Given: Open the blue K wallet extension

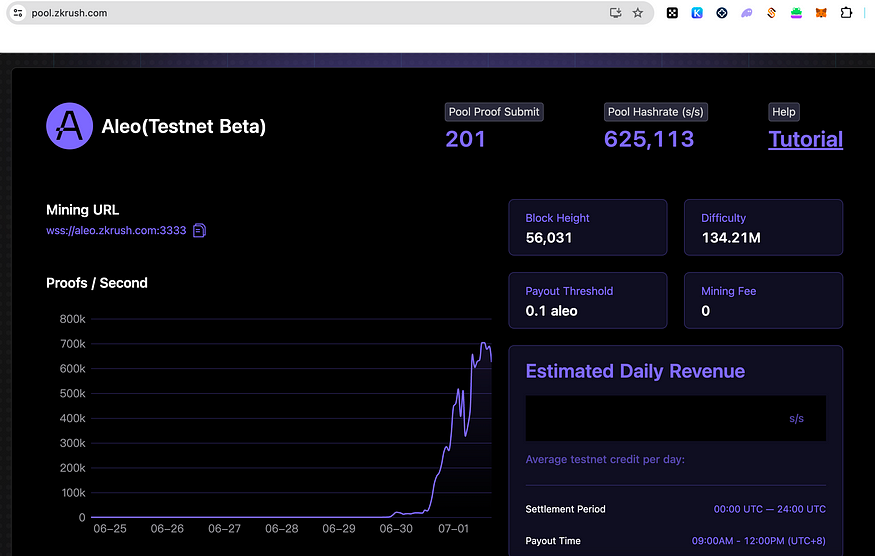Looking at the screenshot, I should click(x=697, y=13).
